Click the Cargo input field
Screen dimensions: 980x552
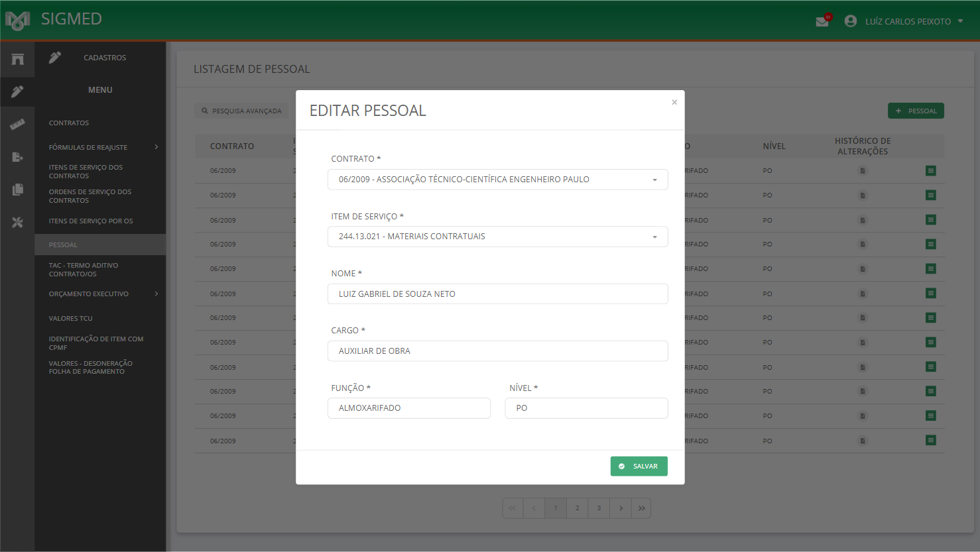pyautogui.click(x=498, y=351)
